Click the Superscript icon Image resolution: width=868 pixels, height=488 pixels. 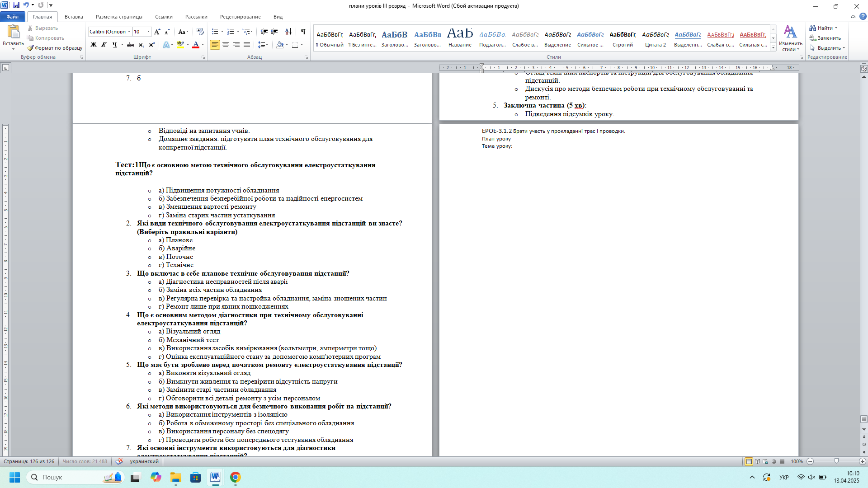click(152, 45)
